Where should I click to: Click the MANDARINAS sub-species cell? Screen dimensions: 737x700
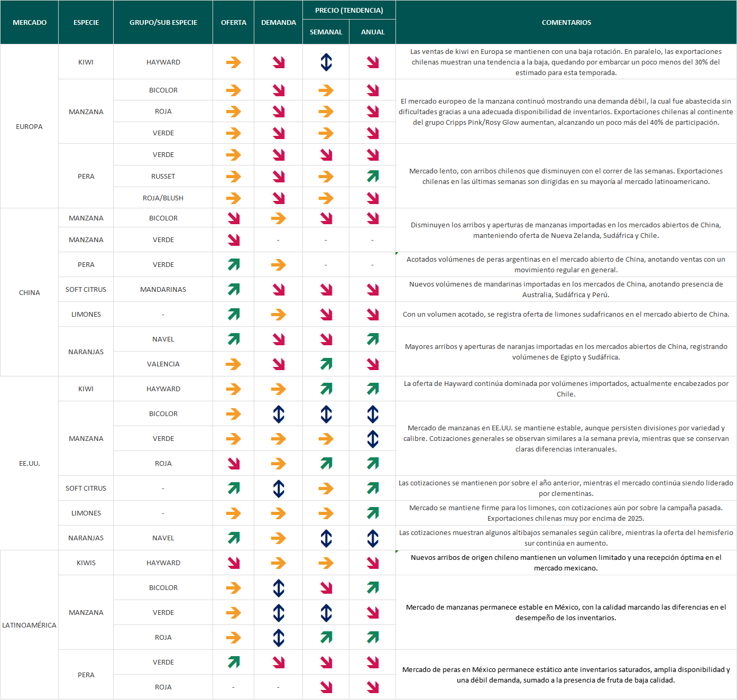(163, 290)
